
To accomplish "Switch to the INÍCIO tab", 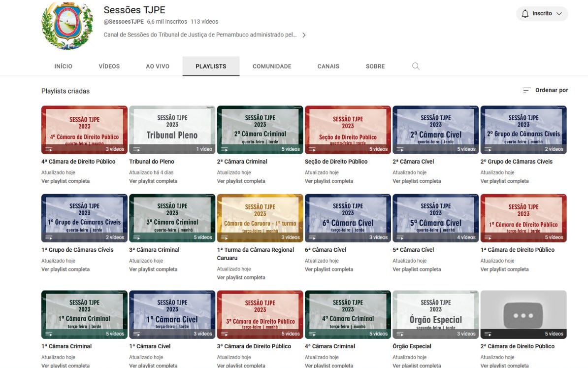I will click(64, 67).
